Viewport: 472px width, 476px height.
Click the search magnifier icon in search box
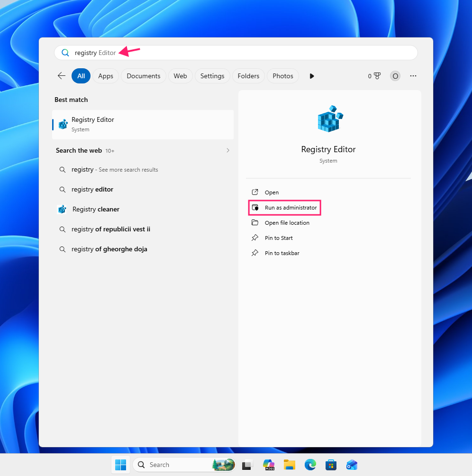pyautogui.click(x=65, y=53)
